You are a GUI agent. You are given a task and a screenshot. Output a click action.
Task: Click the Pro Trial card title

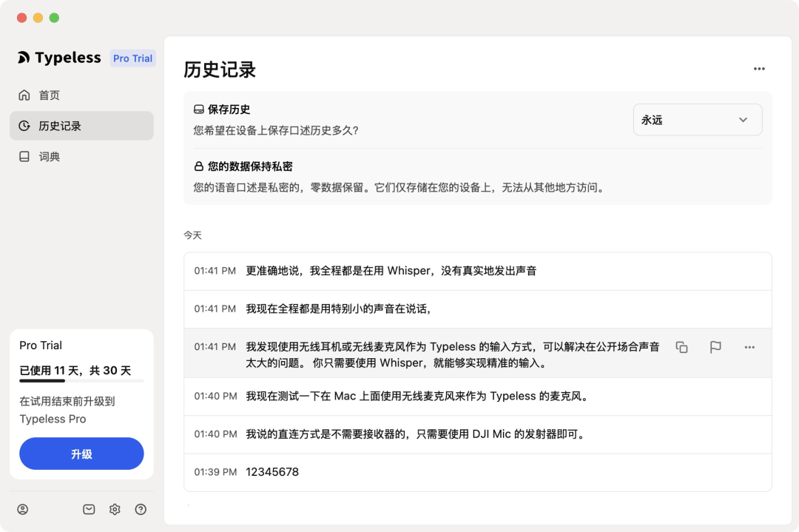click(x=41, y=346)
